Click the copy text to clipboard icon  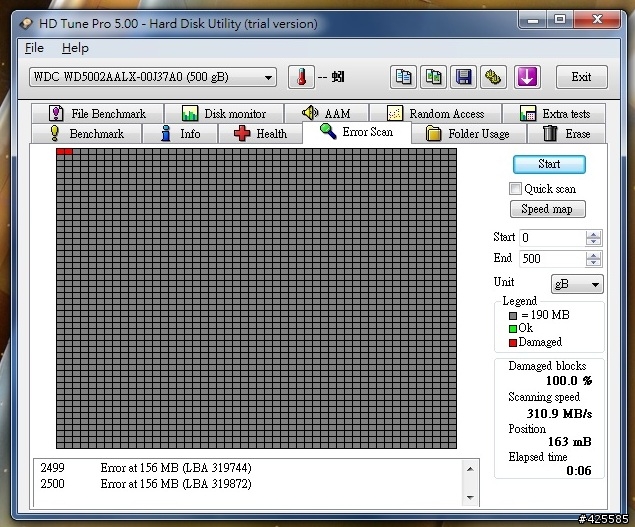pyautogui.click(x=403, y=77)
